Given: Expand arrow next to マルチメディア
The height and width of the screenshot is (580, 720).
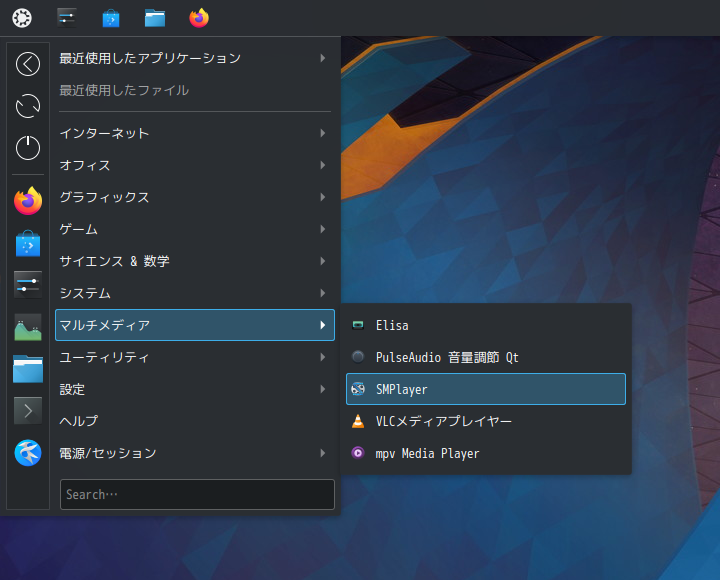Looking at the screenshot, I should 323,325.
